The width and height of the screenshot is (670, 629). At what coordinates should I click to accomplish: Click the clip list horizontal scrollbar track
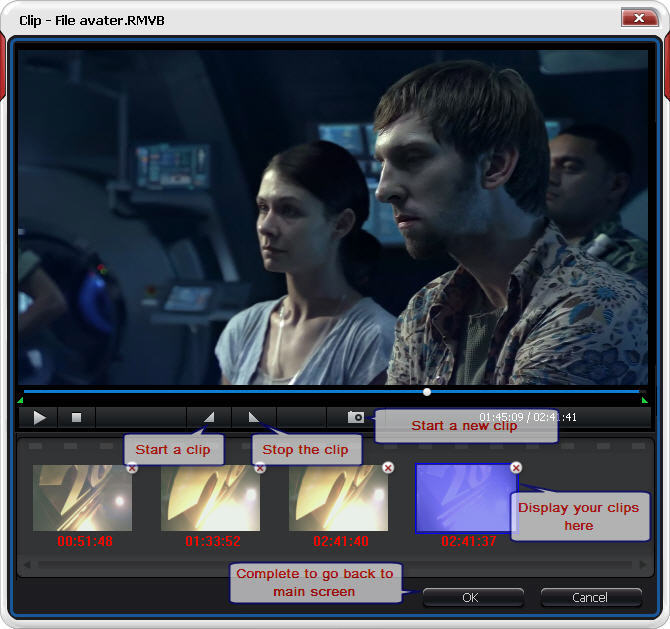pyautogui.click(x=335, y=565)
